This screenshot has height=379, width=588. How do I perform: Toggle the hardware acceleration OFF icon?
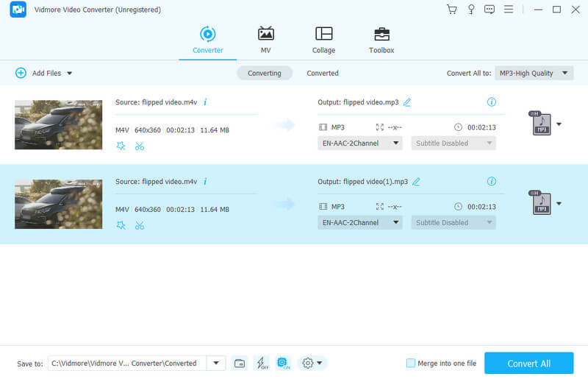click(x=261, y=363)
